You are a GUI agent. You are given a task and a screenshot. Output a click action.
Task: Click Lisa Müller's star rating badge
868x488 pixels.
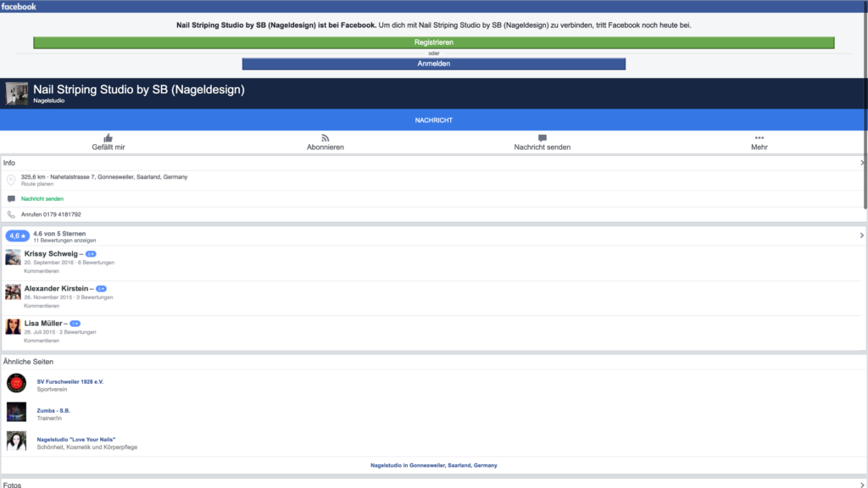(x=75, y=324)
